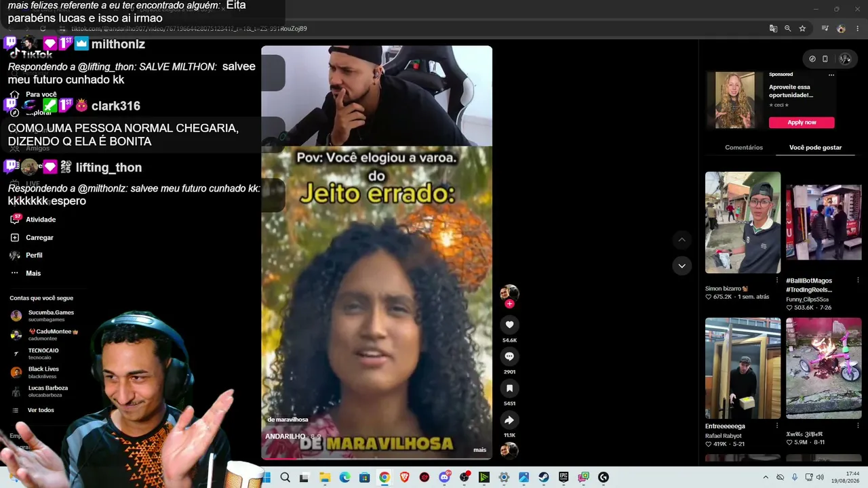The image size is (868, 488).
Task: Open File Explorer from the taskbar
Action: pos(325,477)
